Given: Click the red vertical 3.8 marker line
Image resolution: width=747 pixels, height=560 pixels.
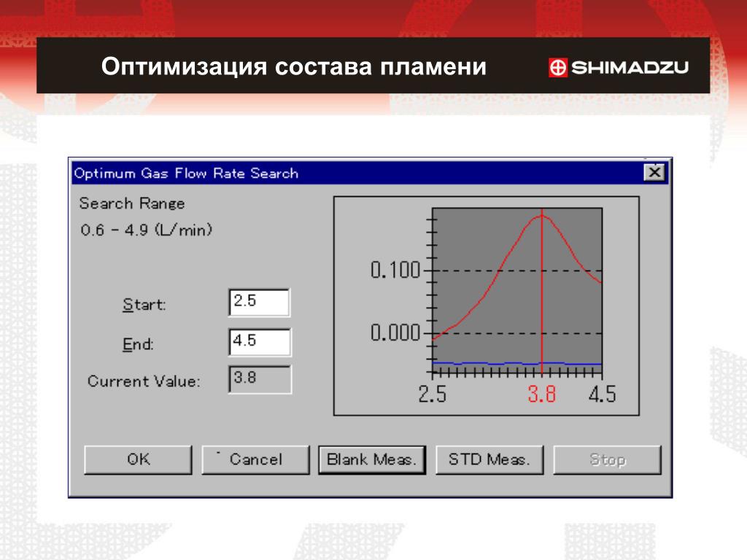Looking at the screenshot, I should click(542, 290).
